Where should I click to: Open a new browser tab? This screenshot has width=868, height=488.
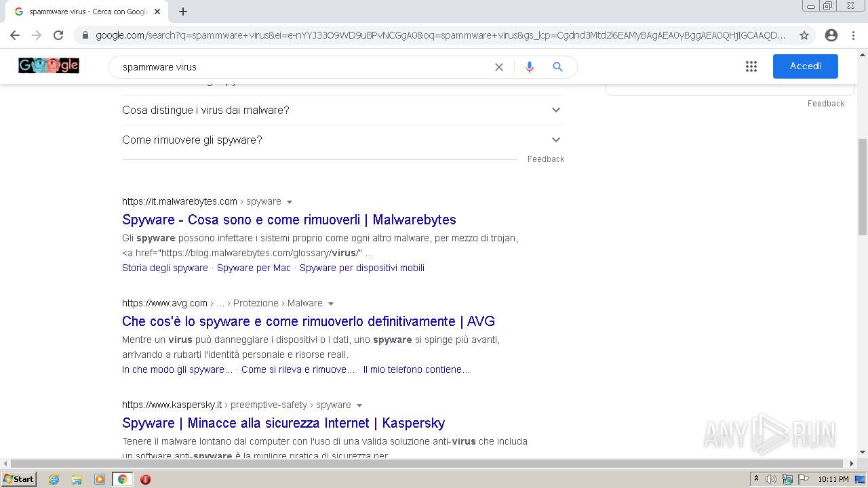183,12
